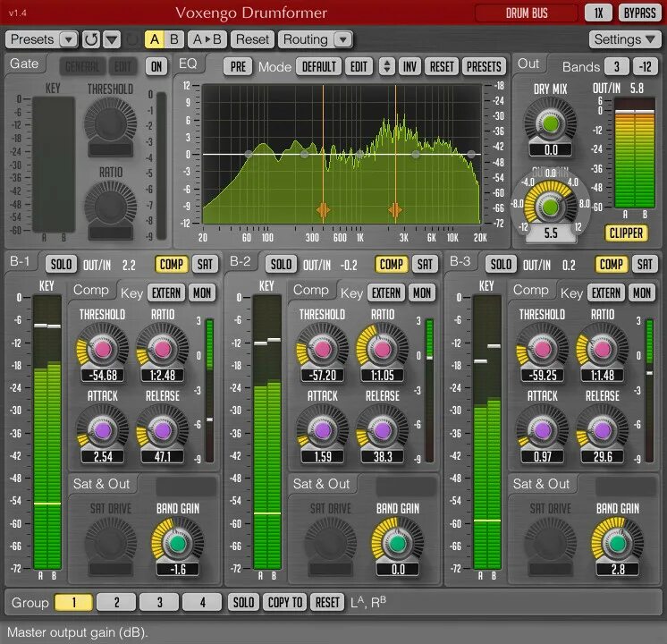Toggle EQ PRE mode

click(238, 66)
